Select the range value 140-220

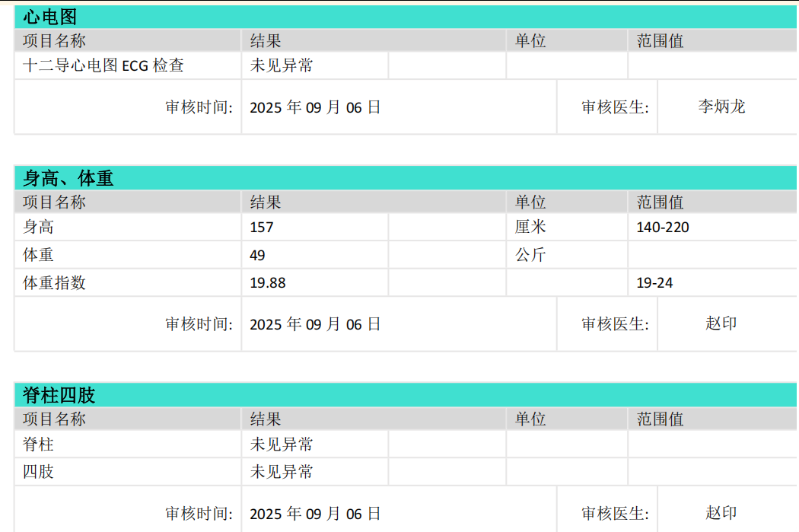pos(663,228)
